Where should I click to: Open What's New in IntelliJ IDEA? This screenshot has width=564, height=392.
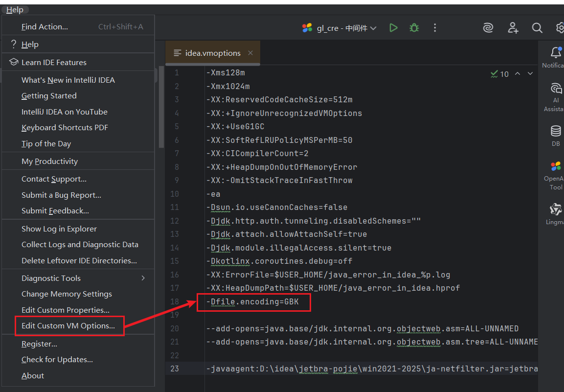click(x=78, y=80)
